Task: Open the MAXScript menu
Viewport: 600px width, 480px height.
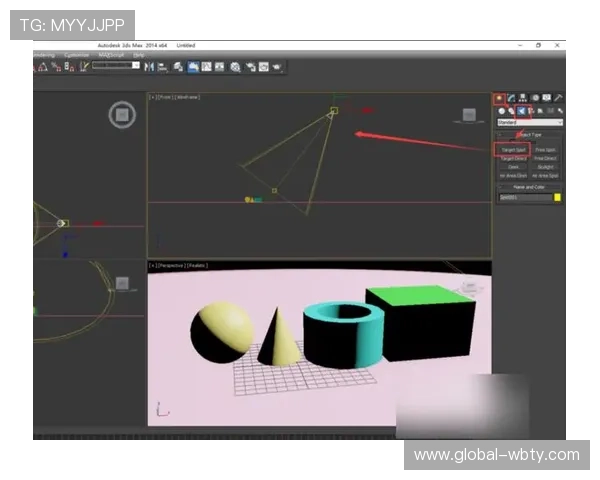Action: [x=110, y=55]
